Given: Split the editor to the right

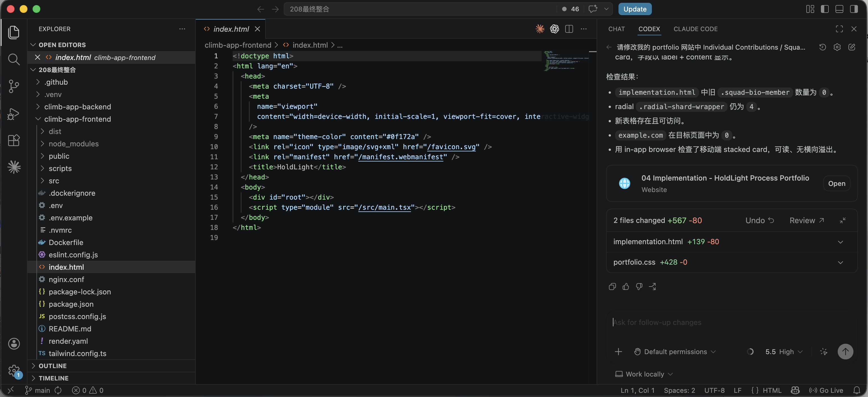Looking at the screenshot, I should point(569,29).
